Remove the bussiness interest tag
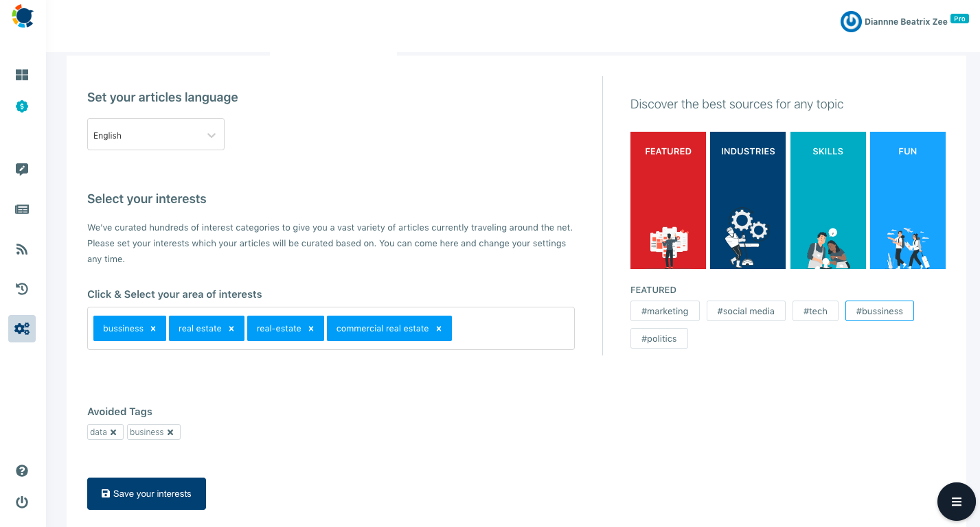The width and height of the screenshot is (980, 527). click(x=153, y=329)
